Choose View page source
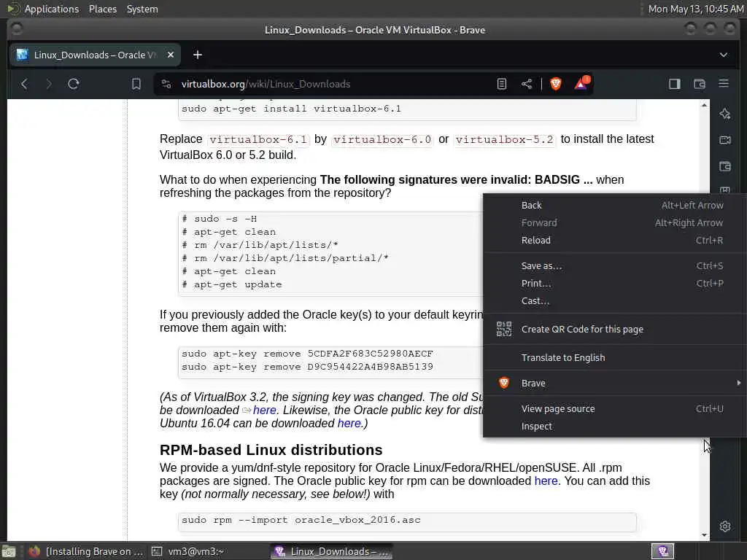Viewport: 747px width, 560px height. coord(614,408)
